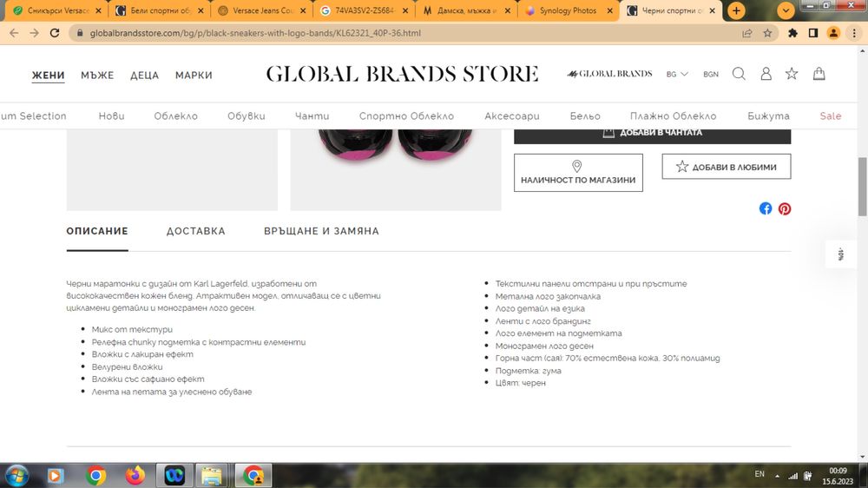868x488 pixels.
Task: Launch Firefox from the taskbar
Action: tap(135, 475)
